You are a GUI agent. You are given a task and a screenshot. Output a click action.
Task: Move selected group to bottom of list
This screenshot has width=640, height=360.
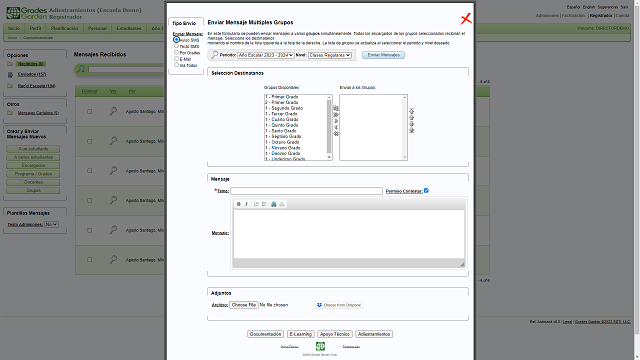click(411, 130)
